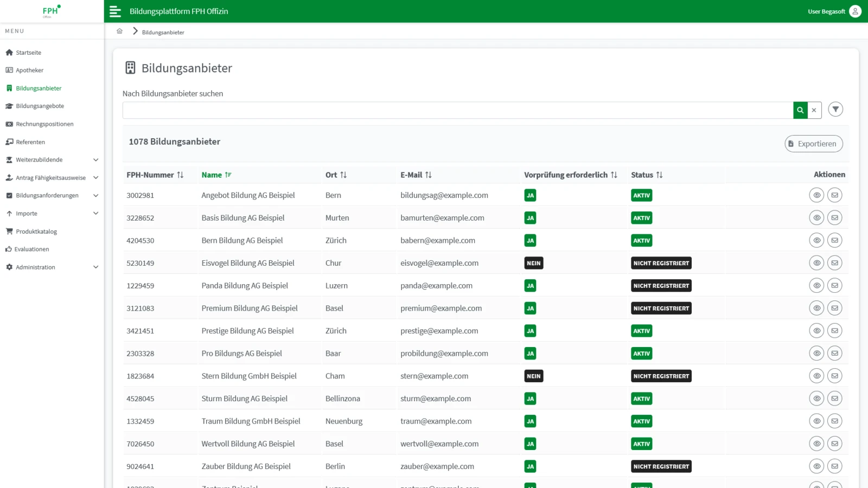
Task: Go to Produktkatalog in sidebar menu
Action: (x=36, y=232)
